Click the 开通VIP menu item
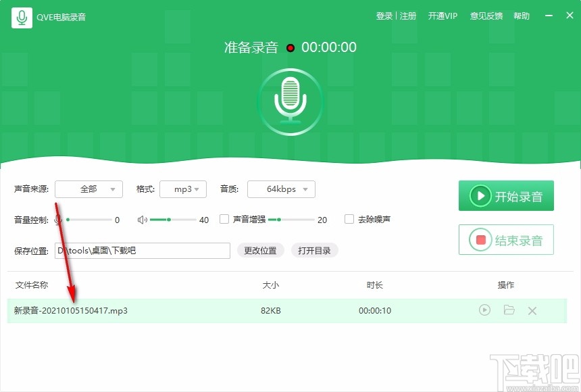Viewport: 581px width, 392px height. click(x=443, y=15)
